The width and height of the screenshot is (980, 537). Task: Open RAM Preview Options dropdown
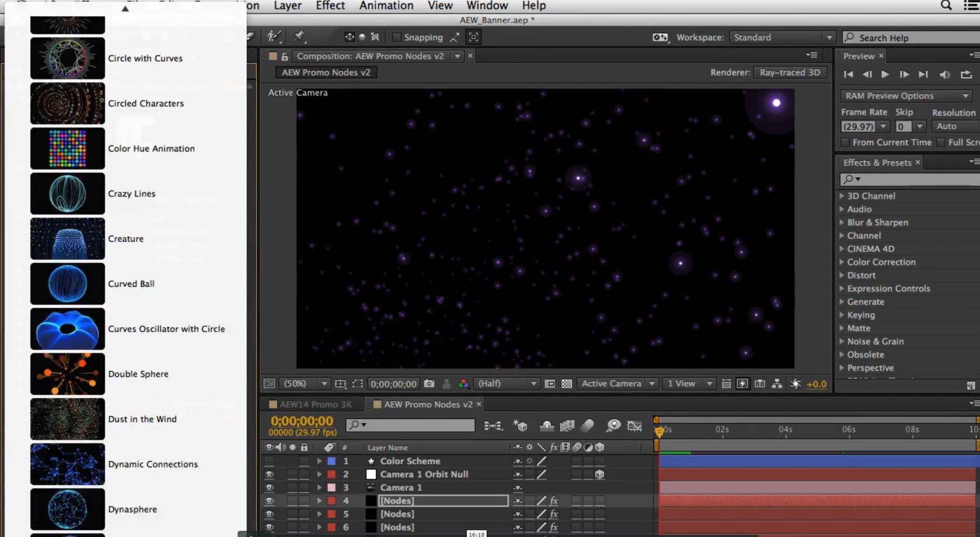pos(906,96)
